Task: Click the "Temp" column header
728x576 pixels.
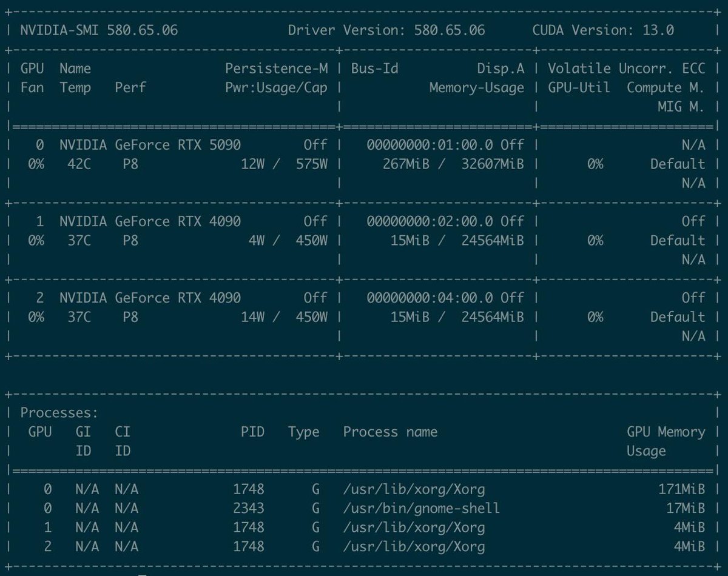Action: point(75,88)
